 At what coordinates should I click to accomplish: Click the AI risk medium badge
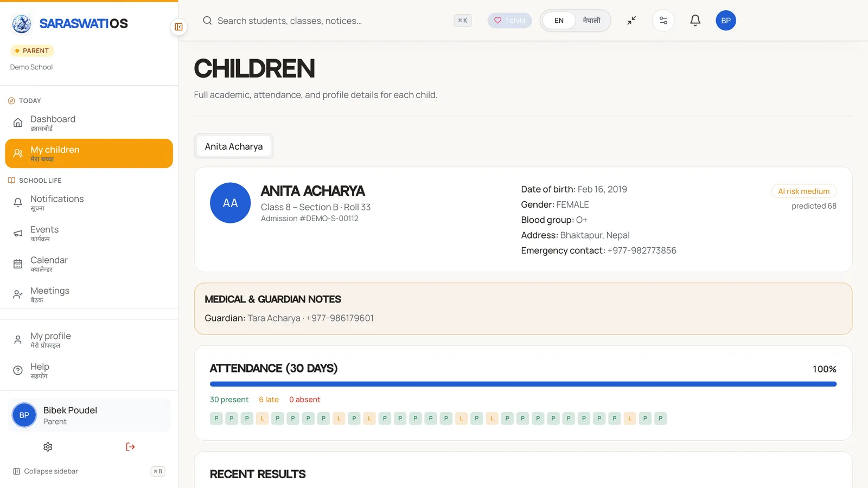803,191
